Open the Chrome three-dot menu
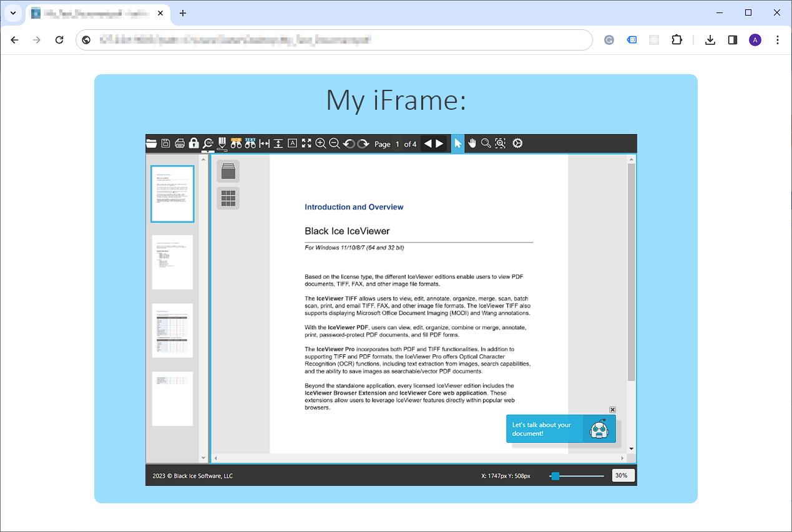The image size is (792, 532). click(x=778, y=40)
